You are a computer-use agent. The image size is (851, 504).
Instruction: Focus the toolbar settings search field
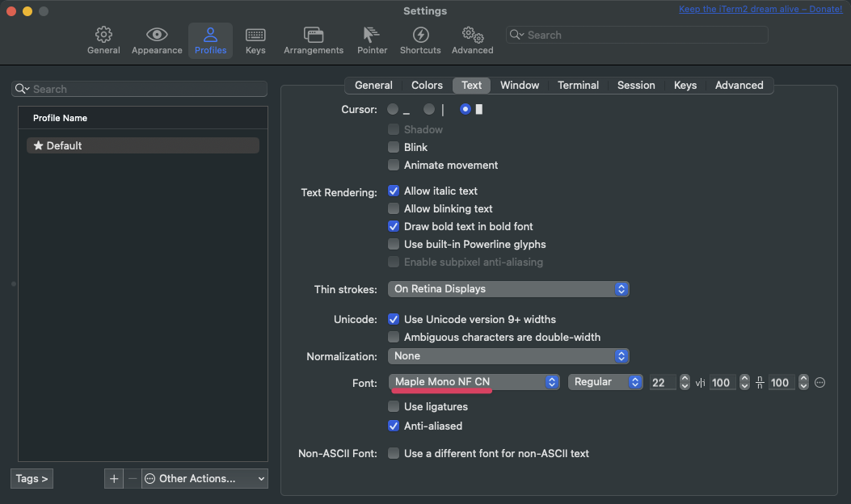pos(637,35)
